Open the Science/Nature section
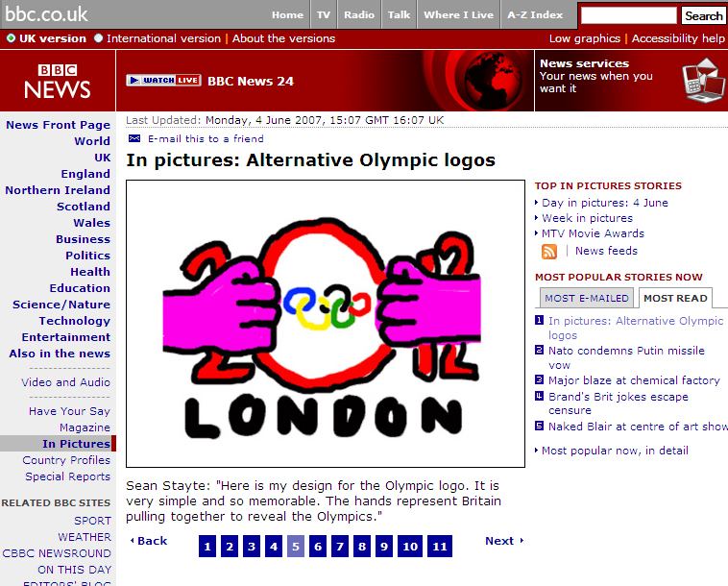Viewport: 728px width, 586px height. pos(61,305)
